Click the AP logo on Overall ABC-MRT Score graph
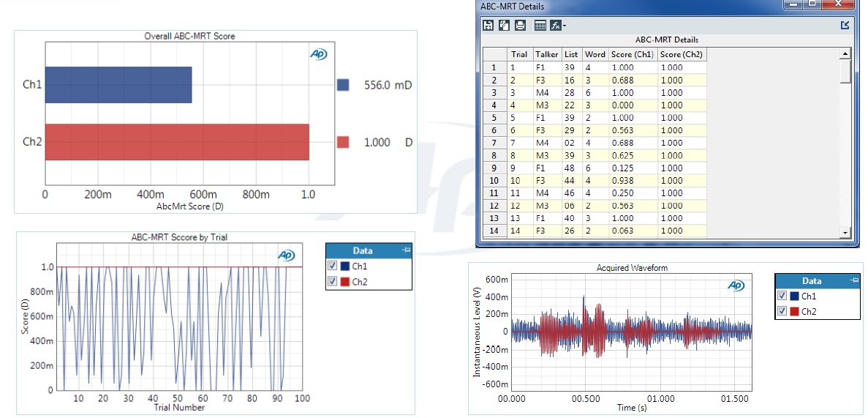 click(x=318, y=53)
